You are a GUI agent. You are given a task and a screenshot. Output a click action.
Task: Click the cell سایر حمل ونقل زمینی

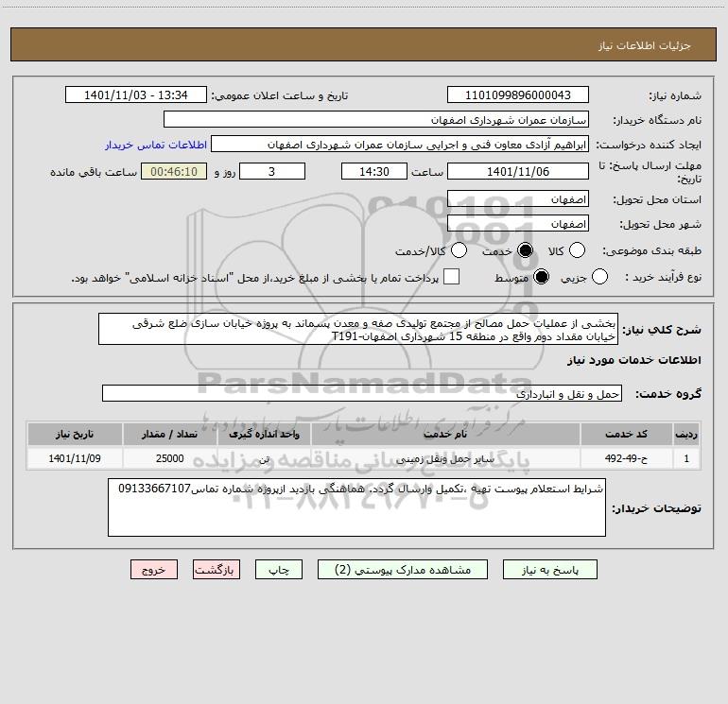445,458
